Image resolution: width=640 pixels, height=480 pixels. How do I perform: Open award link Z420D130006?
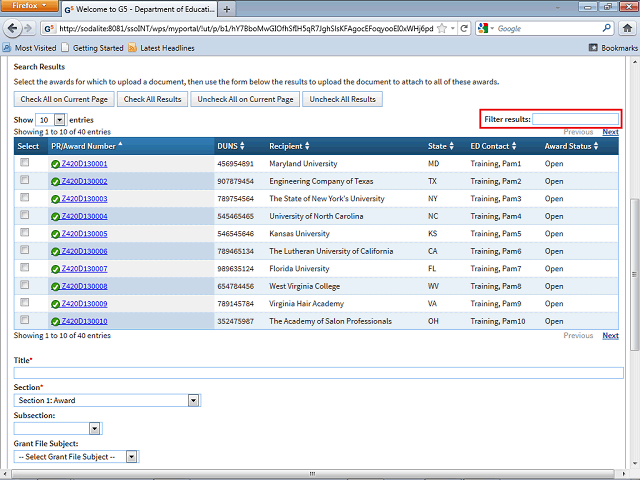(84, 251)
